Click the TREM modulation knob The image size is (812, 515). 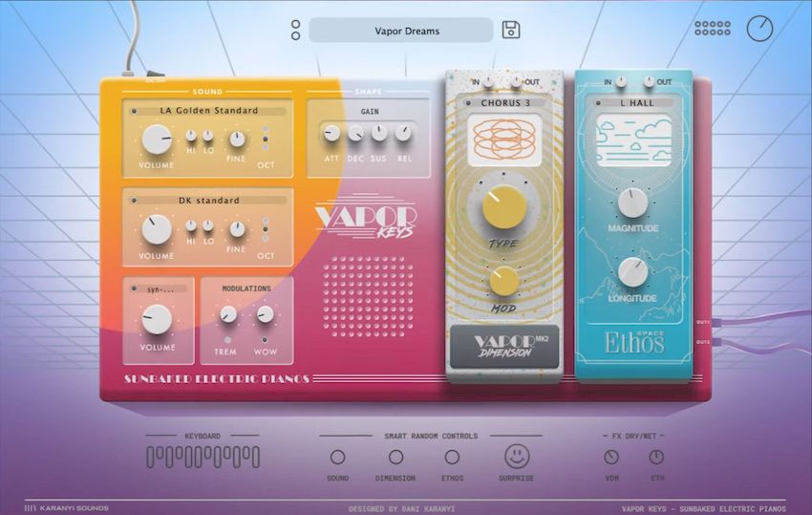pyautogui.click(x=228, y=314)
